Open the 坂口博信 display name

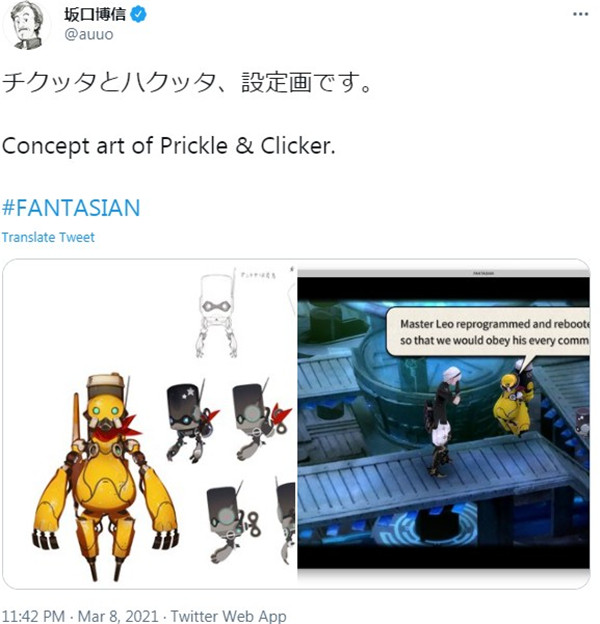pos(95,15)
